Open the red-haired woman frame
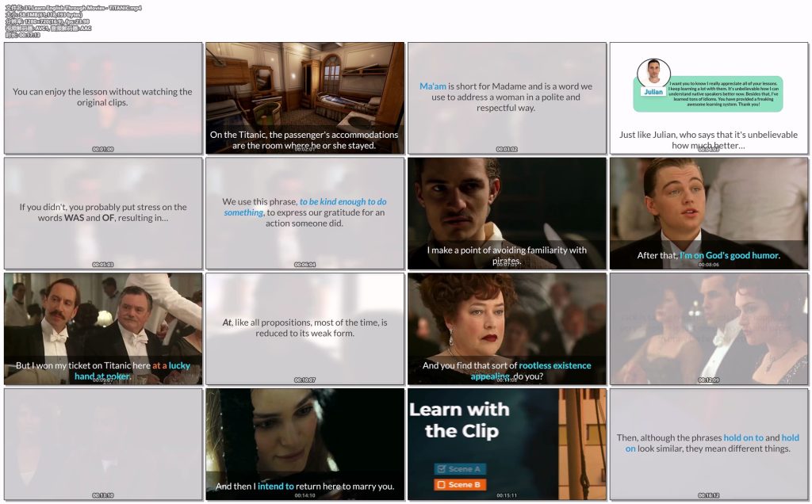 click(x=507, y=329)
